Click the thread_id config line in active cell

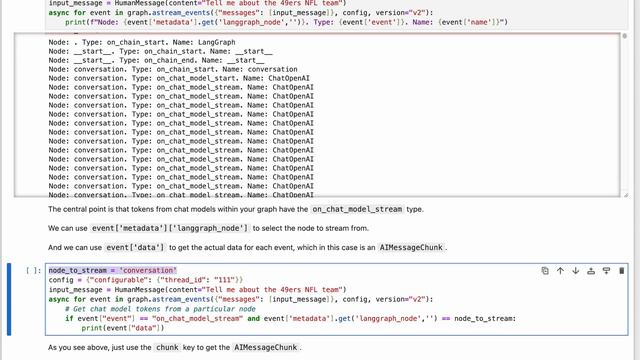coord(146,280)
